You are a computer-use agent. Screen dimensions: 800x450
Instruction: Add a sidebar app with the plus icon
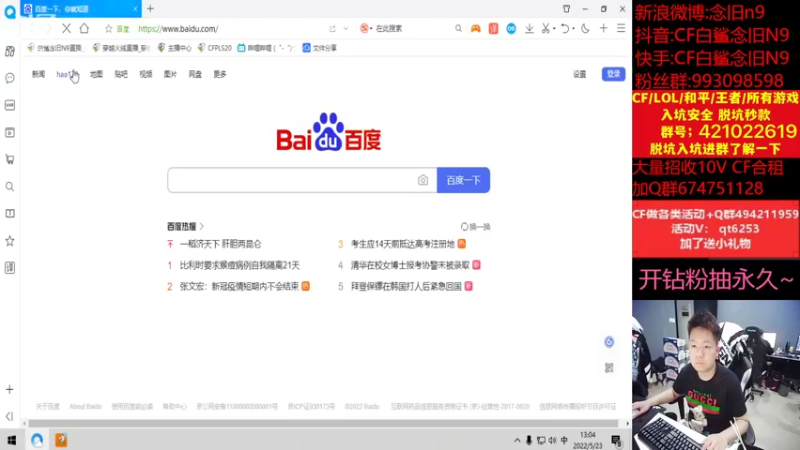[10, 390]
